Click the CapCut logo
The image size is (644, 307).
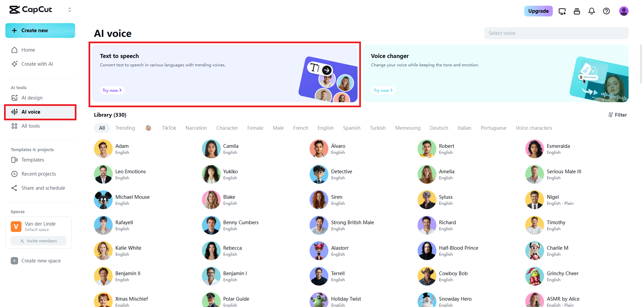(31, 10)
